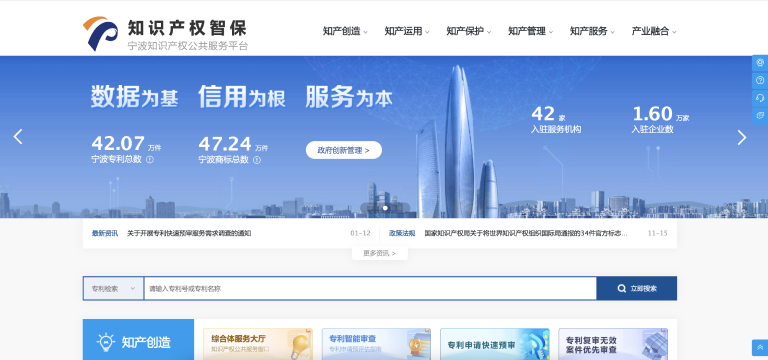The width and height of the screenshot is (768, 360).
Task: Click the fourth right sidebar feedback icon
Action: tap(760, 116)
